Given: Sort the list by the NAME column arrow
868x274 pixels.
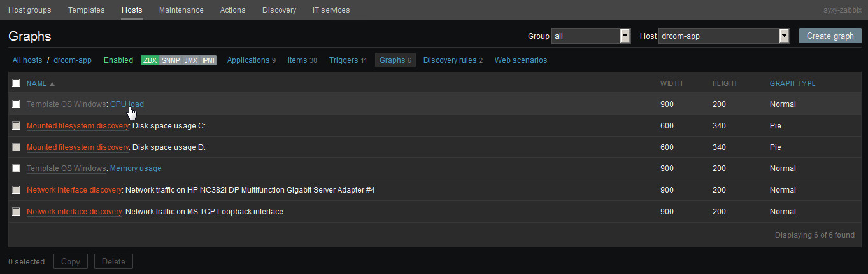Looking at the screenshot, I should (x=52, y=84).
